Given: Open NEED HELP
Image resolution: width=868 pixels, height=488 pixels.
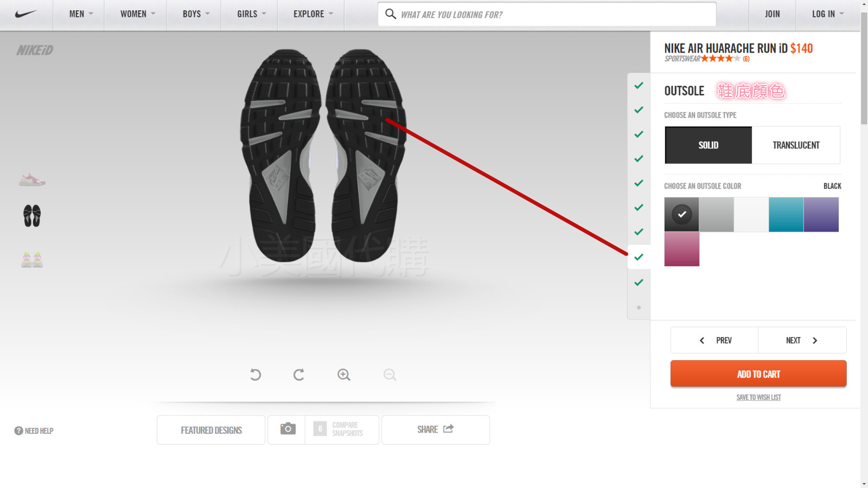Looking at the screenshot, I should point(34,431).
